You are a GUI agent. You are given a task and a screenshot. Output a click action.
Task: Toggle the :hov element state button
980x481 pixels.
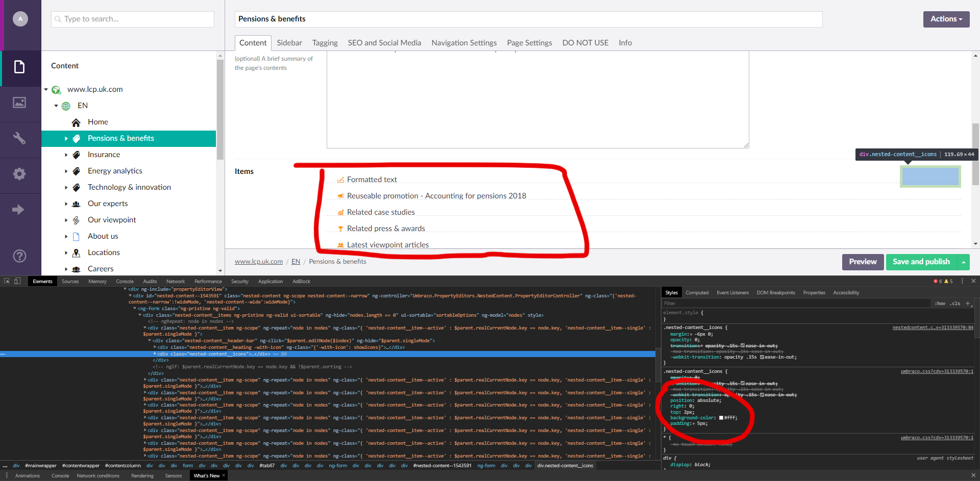pos(940,303)
